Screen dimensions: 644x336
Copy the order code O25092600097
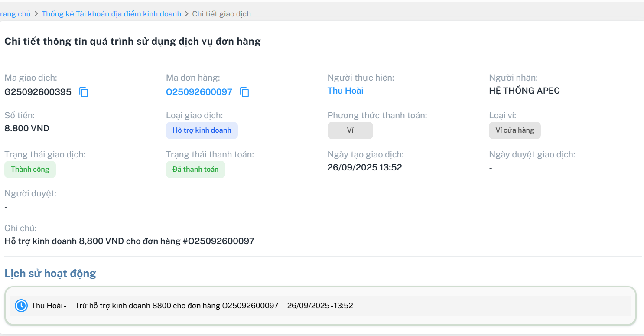(x=245, y=92)
